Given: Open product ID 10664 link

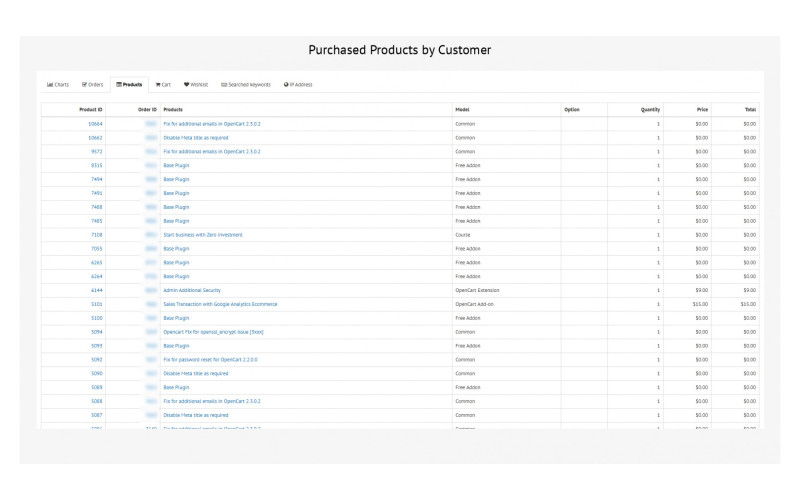Looking at the screenshot, I should 95,124.
